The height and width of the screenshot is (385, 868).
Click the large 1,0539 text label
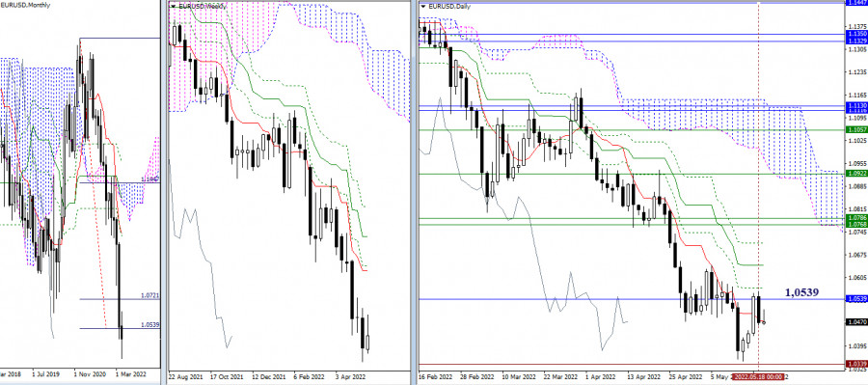pyautogui.click(x=801, y=292)
